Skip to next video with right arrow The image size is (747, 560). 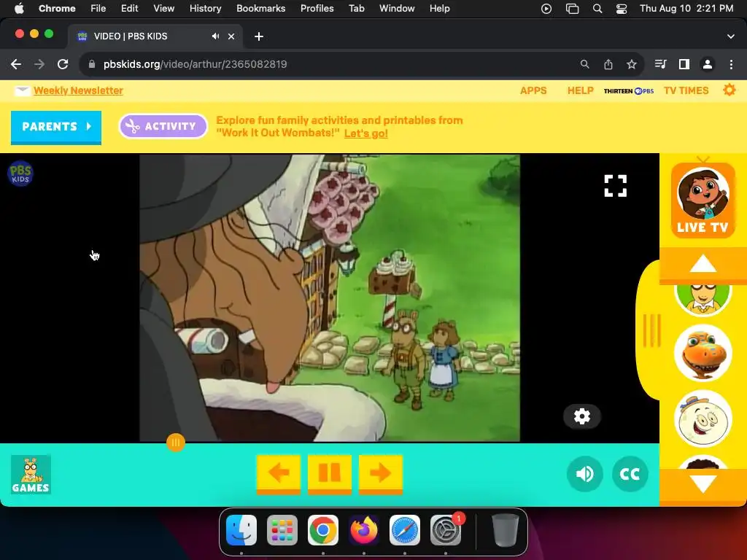pyautogui.click(x=381, y=474)
